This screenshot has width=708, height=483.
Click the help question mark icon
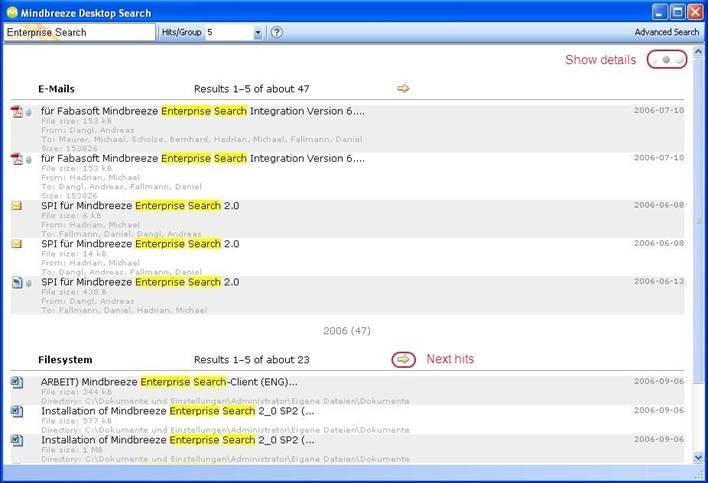277,32
